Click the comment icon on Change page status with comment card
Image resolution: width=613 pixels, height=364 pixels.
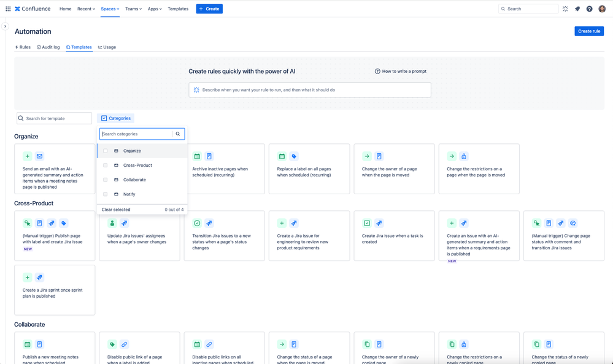pyautogui.click(x=573, y=224)
